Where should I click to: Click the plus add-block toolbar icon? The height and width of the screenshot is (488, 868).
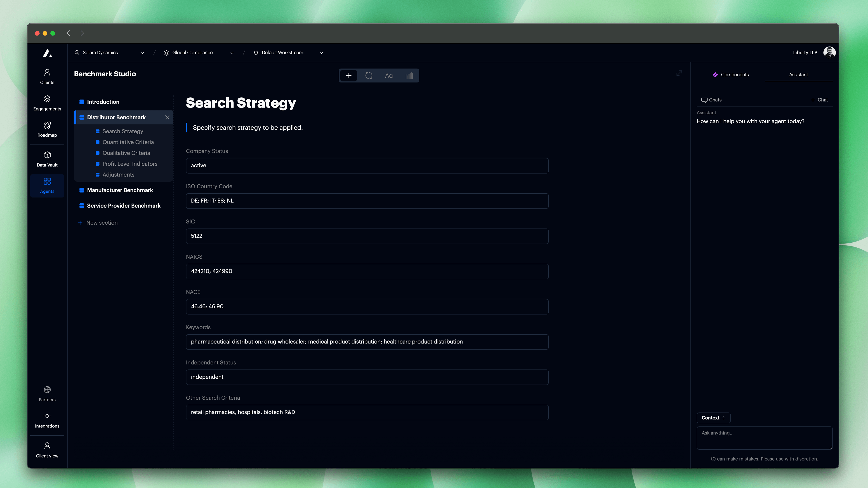coord(349,75)
